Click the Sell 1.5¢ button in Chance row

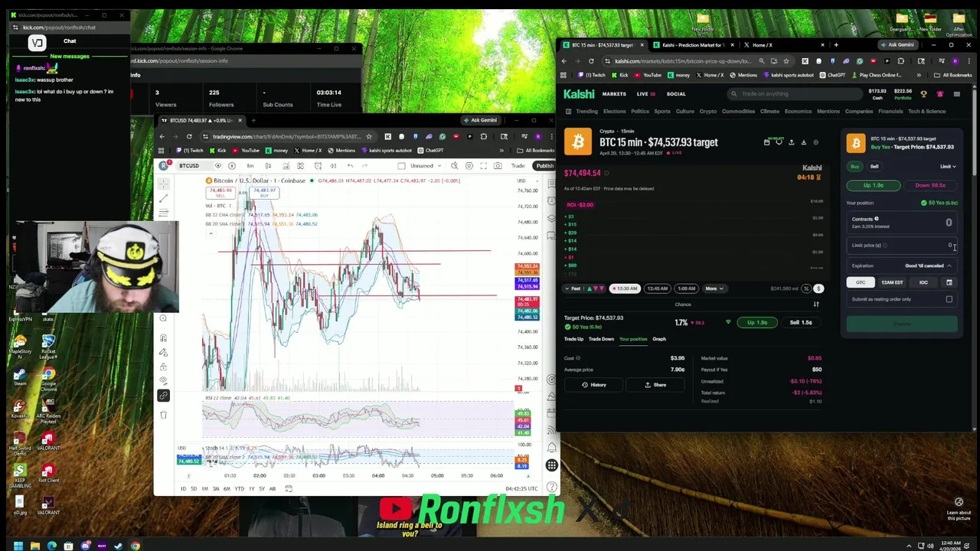tap(801, 322)
